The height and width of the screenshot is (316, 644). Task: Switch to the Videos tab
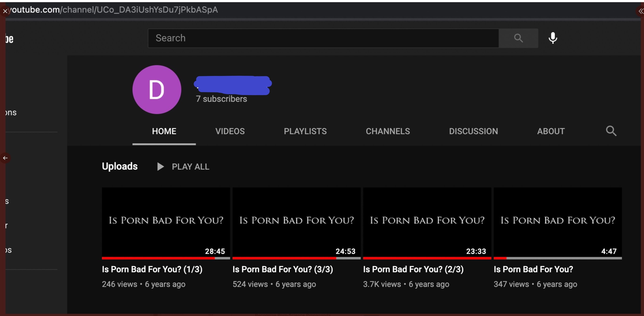pos(230,131)
